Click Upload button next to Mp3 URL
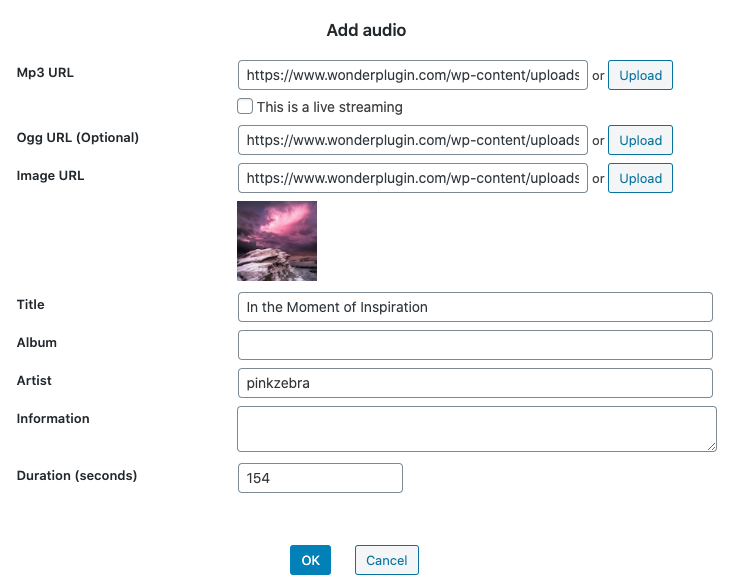This screenshot has height=586, width=735. [x=640, y=76]
